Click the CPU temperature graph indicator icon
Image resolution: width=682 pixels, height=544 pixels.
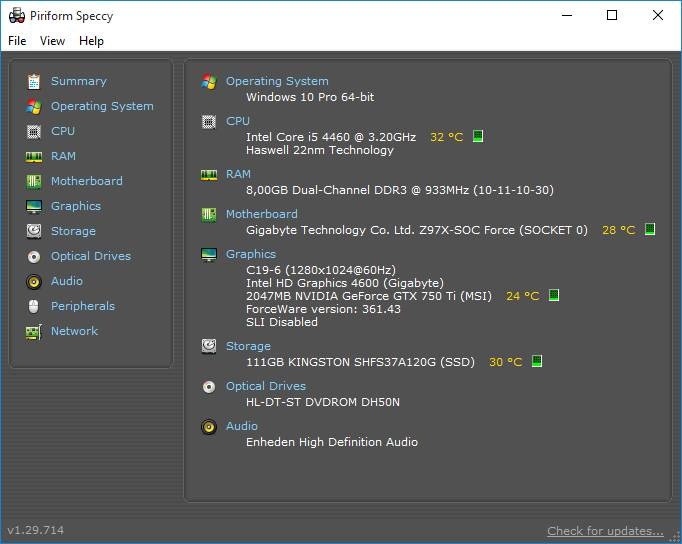(x=478, y=137)
